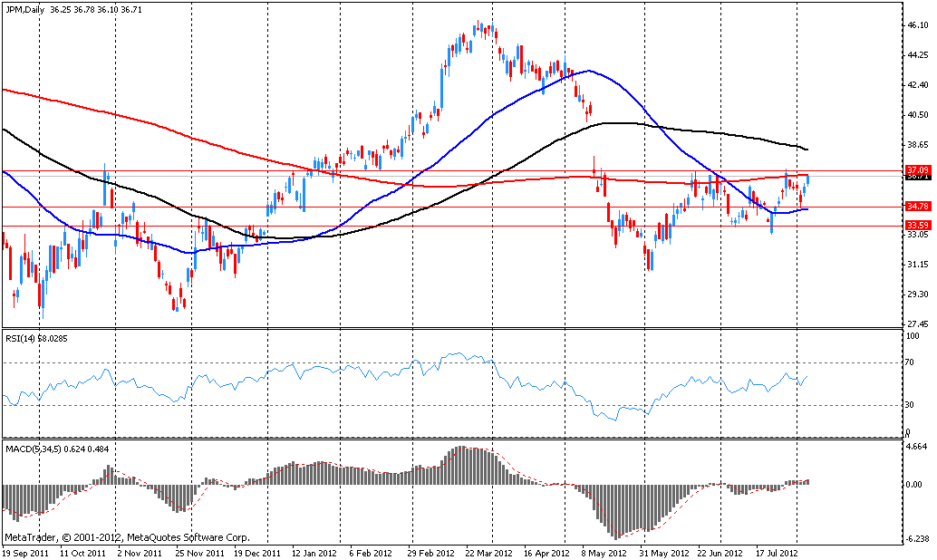Click the MetaTrader copyright text

[127, 536]
